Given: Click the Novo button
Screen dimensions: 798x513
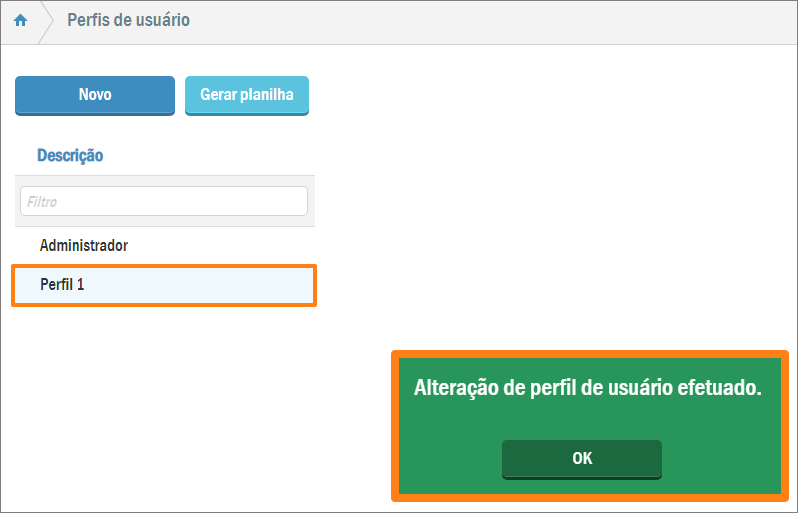Looking at the screenshot, I should tap(95, 95).
